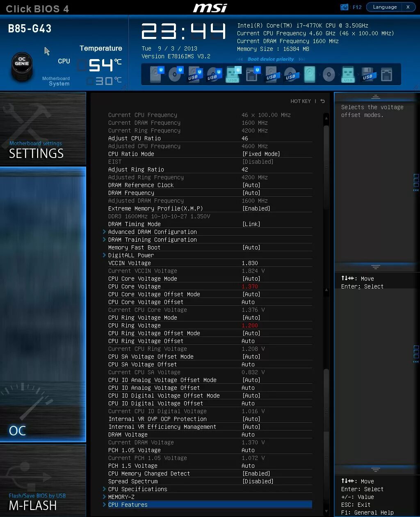The height and width of the screenshot is (517, 420).
Task: Click the red CPU Ring Voltage value 1.200
Action: click(250, 325)
